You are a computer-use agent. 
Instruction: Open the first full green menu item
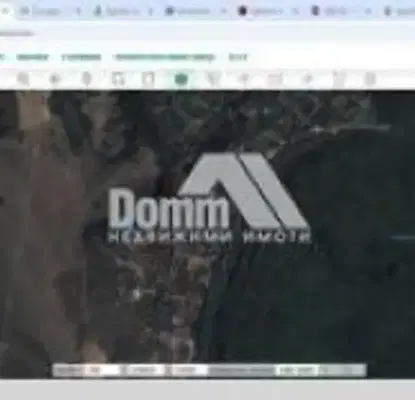click(x=33, y=57)
